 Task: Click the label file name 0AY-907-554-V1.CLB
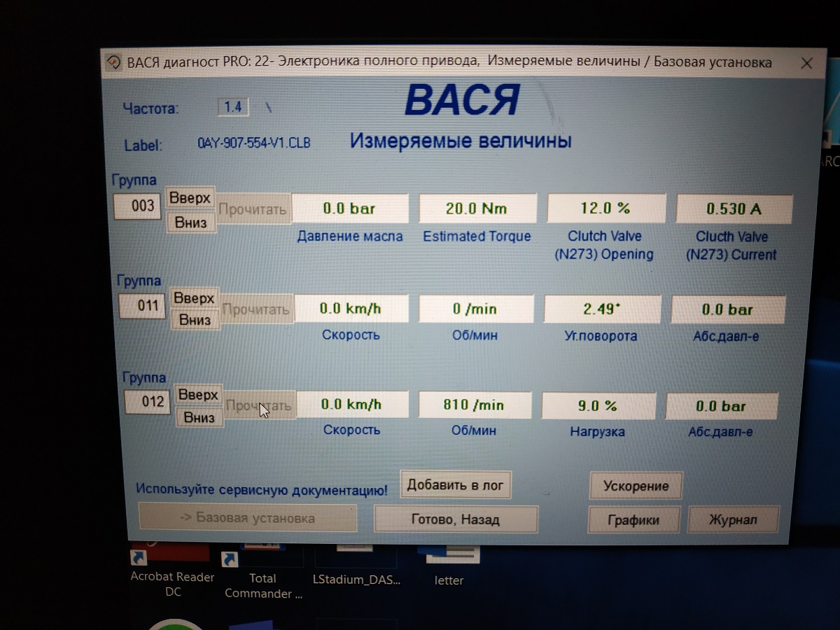click(x=254, y=143)
